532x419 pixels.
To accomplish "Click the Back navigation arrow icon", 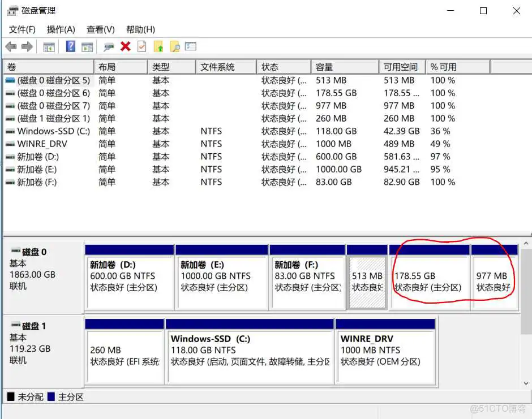I will [x=10, y=46].
